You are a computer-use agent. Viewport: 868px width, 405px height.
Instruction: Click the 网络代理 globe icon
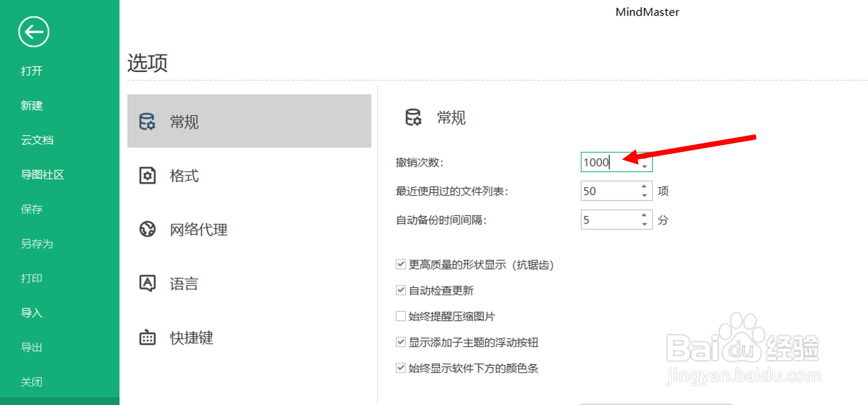(x=148, y=229)
